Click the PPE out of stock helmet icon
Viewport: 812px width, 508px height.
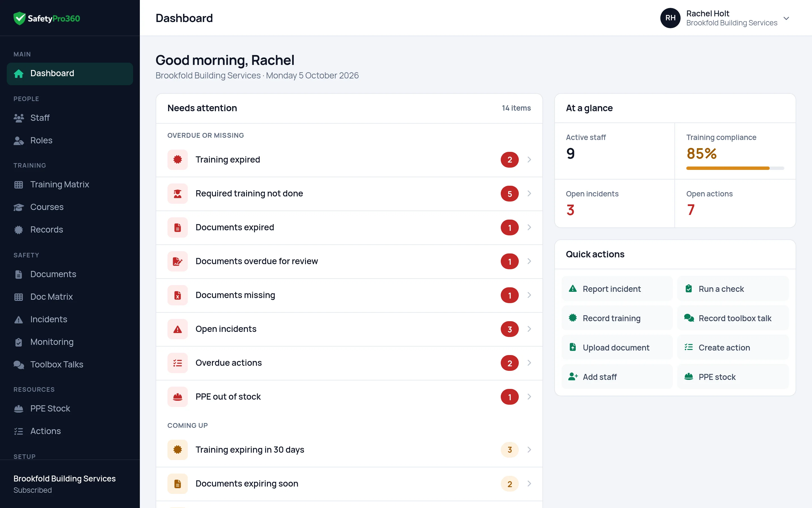pyautogui.click(x=178, y=397)
